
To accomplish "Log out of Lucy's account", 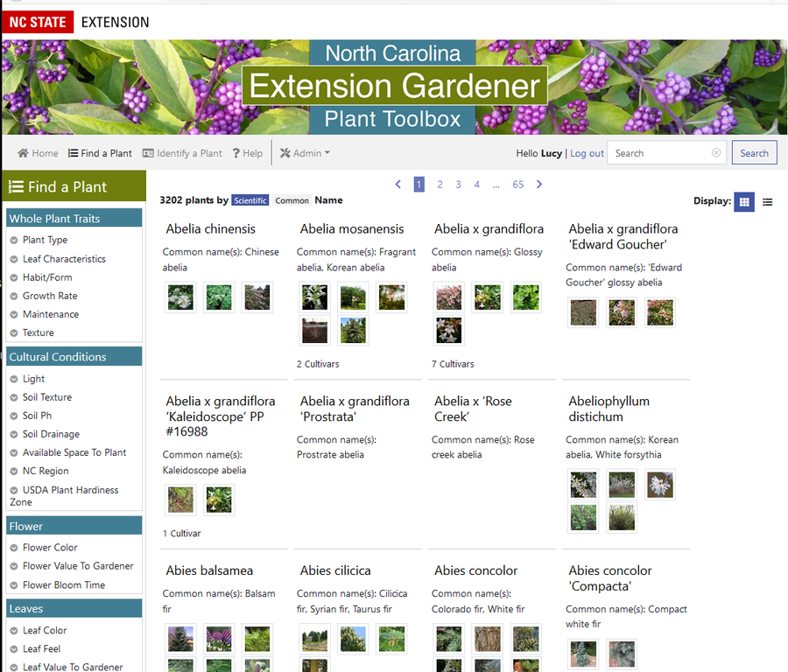I will [x=587, y=153].
